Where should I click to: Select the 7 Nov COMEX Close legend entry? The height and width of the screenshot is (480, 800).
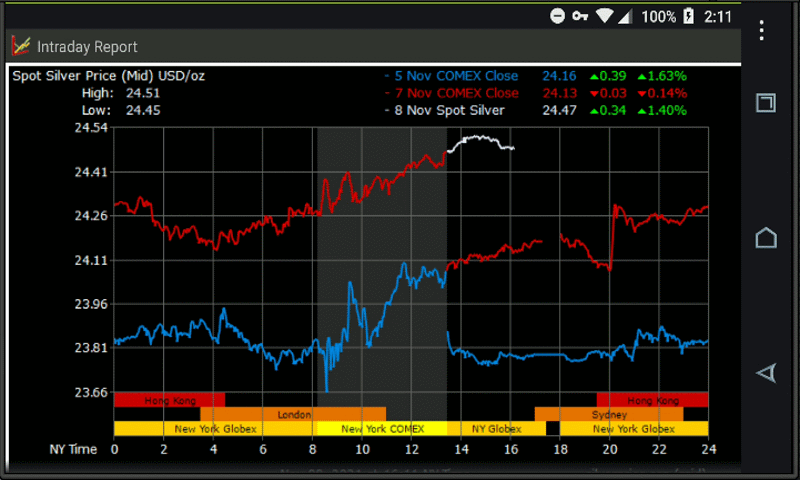tap(456, 93)
